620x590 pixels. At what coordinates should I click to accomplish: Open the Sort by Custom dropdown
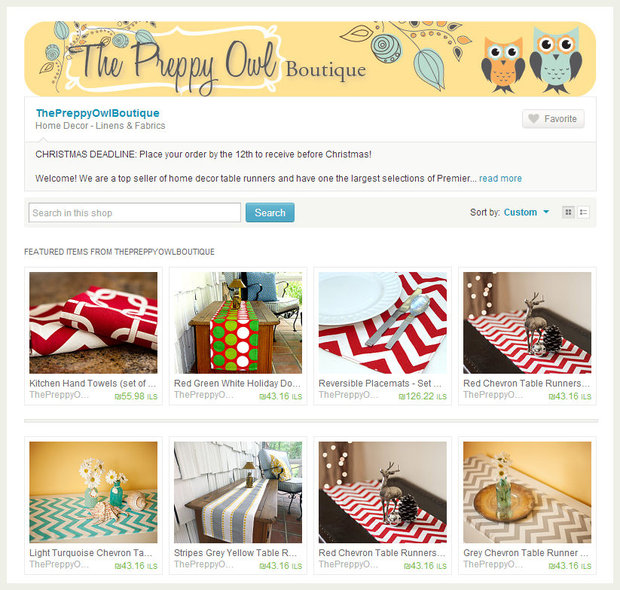pos(510,212)
